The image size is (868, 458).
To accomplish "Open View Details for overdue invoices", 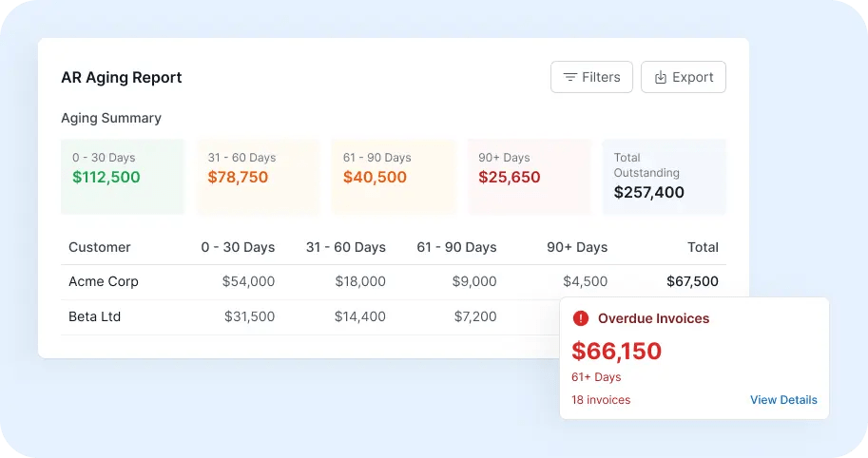I will pos(783,400).
